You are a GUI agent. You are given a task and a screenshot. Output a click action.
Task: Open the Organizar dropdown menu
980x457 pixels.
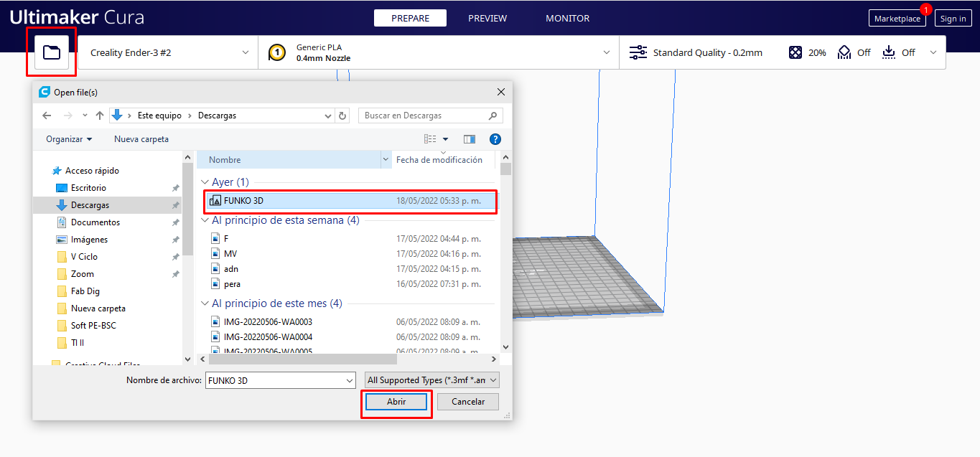click(69, 139)
